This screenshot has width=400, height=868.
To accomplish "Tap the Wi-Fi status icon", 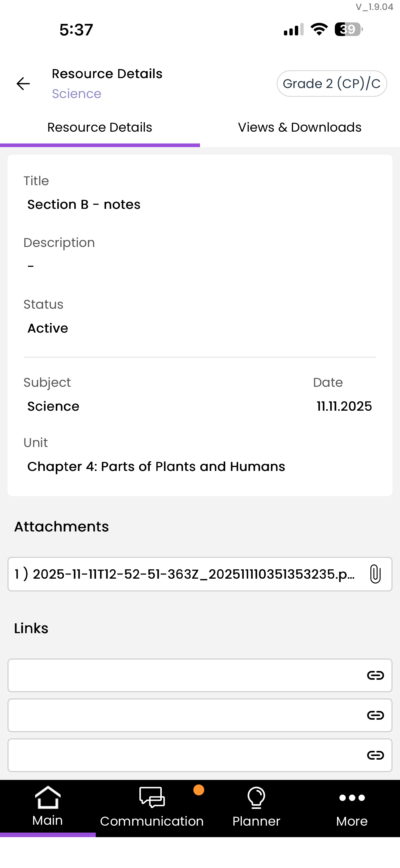I will tap(319, 29).
